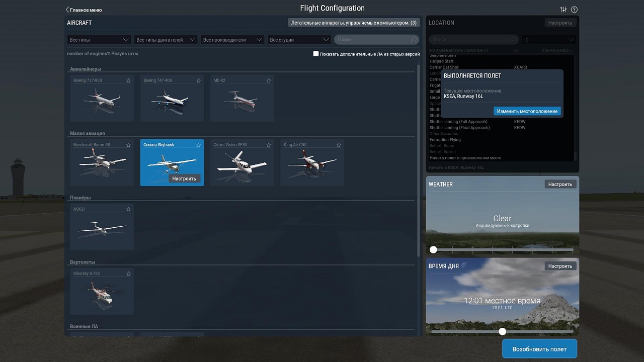The width and height of the screenshot is (644, 362).
Task: Favorite the Sikorsky S-76C helicopter
Action: pyautogui.click(x=129, y=274)
